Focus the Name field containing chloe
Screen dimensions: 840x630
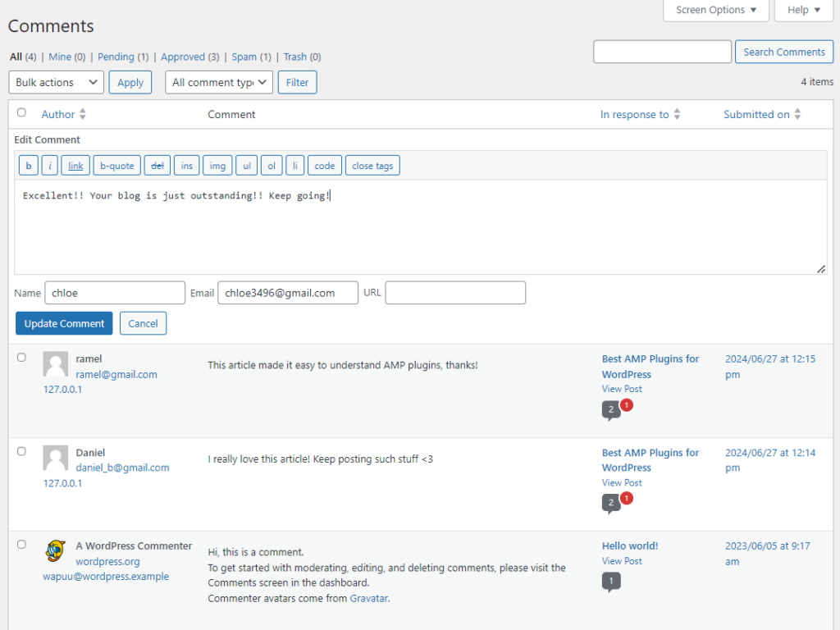click(115, 293)
